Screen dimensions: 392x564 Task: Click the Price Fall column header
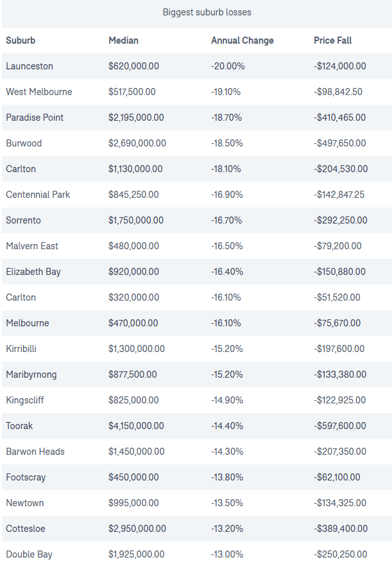tap(332, 40)
